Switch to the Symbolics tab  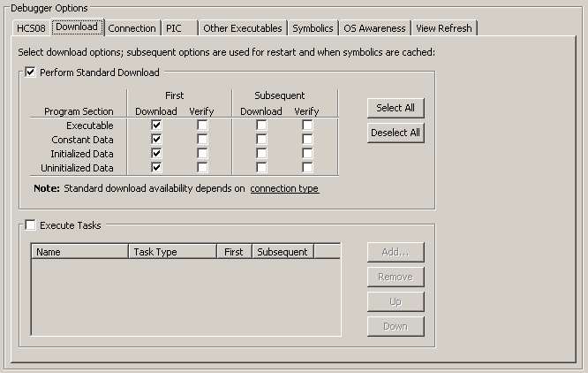pos(313,28)
